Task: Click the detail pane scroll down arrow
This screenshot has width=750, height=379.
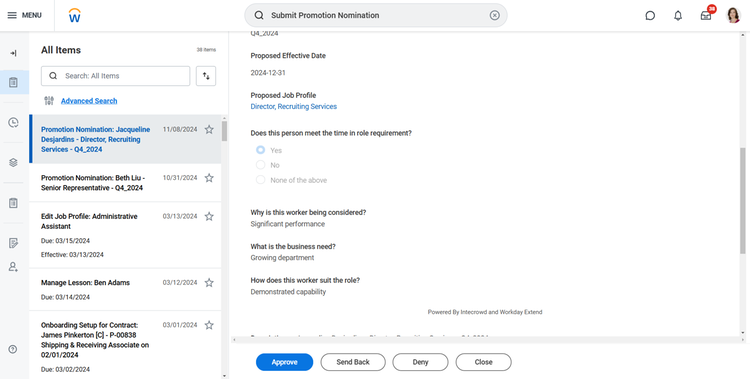Action: click(743, 333)
